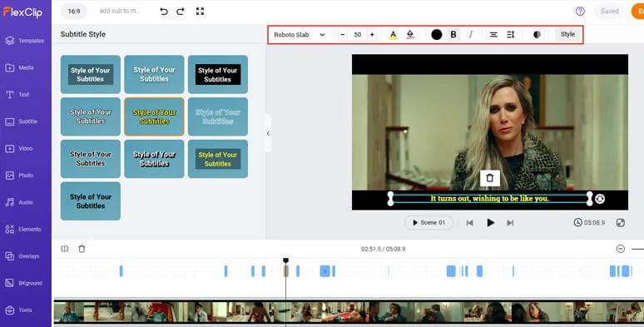Viewport: 644px width, 327px height.
Task: Click the Saved status button
Action: [x=610, y=12]
